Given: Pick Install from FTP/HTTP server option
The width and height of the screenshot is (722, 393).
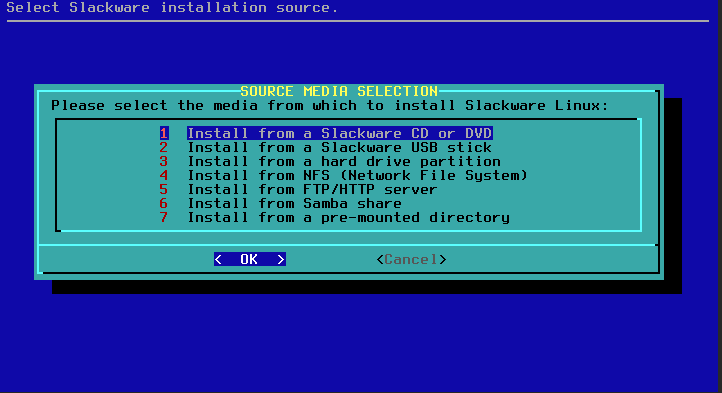Looking at the screenshot, I should (312, 189).
